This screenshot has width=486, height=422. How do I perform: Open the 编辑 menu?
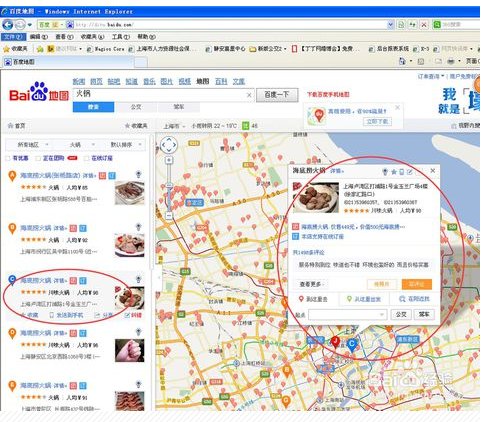tap(39, 37)
